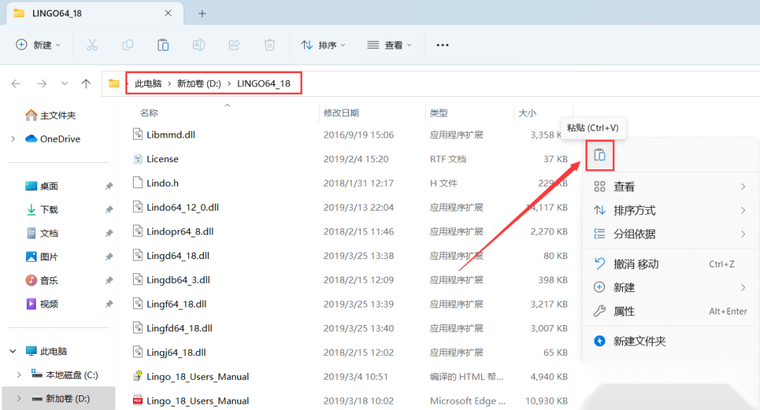Open 音乐 Music in sidebar

(42, 280)
